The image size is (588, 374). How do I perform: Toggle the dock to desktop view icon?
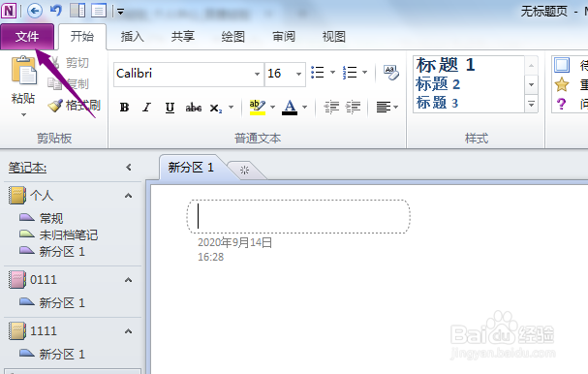(x=77, y=11)
